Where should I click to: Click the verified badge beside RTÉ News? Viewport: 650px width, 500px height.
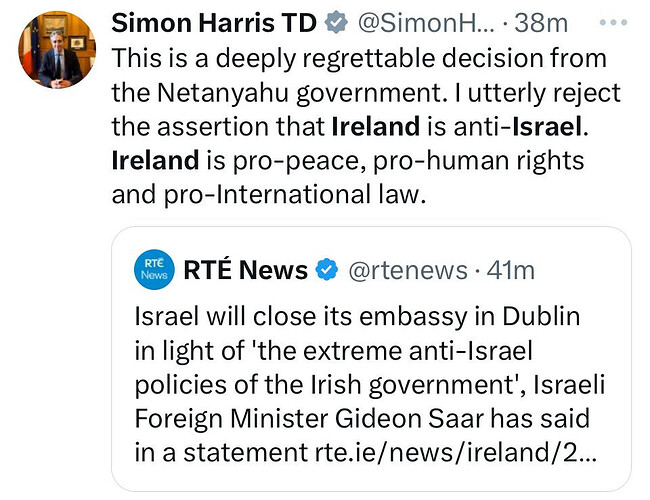pyautogui.click(x=327, y=269)
